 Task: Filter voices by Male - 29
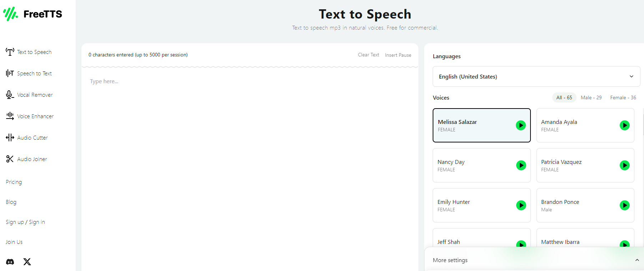tap(591, 97)
